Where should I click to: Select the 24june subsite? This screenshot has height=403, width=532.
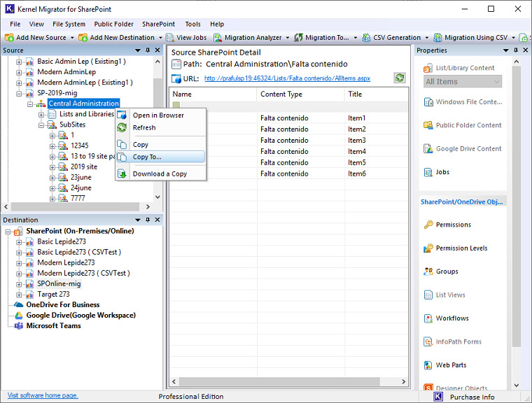pos(80,188)
